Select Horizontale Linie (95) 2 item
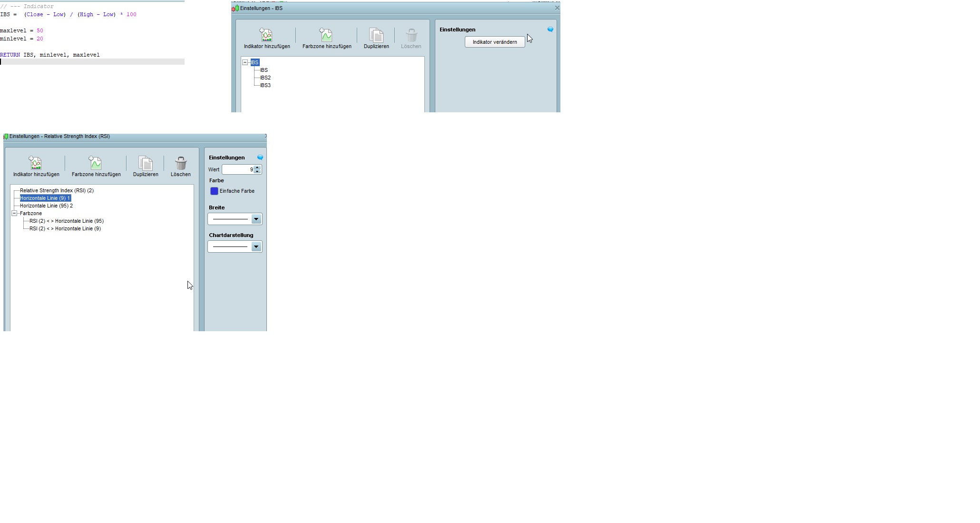This screenshot has width=980, height=523. (x=46, y=206)
